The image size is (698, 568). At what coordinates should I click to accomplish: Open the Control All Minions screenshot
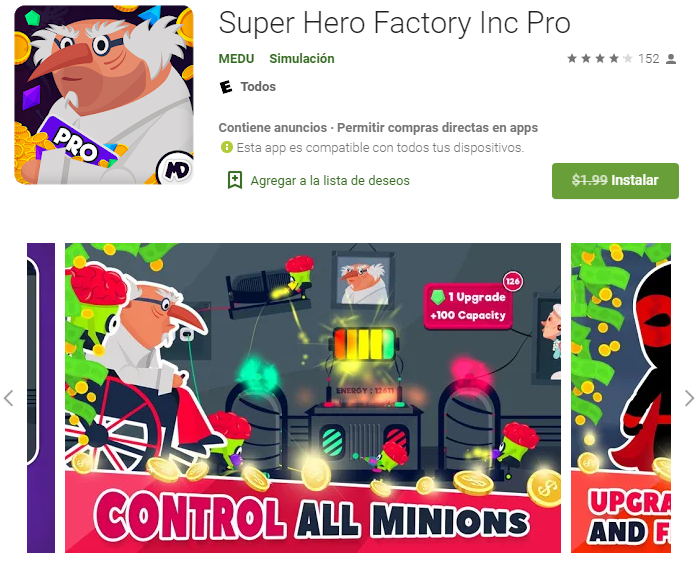coord(313,398)
